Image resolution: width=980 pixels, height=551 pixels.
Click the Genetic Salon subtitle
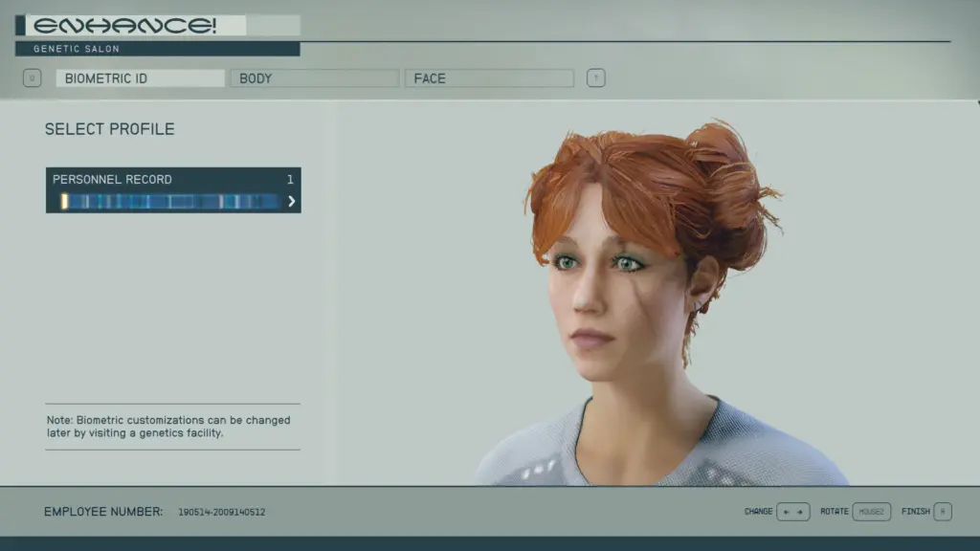point(77,49)
